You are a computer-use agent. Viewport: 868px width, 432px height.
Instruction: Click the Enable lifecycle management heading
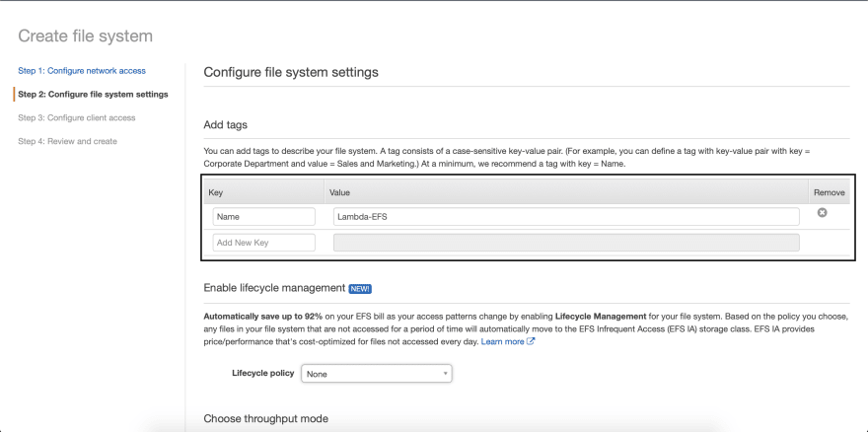(274, 288)
